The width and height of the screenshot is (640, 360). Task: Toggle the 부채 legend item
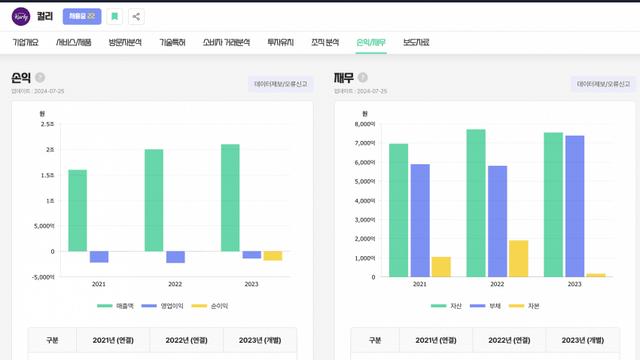[x=485, y=306]
